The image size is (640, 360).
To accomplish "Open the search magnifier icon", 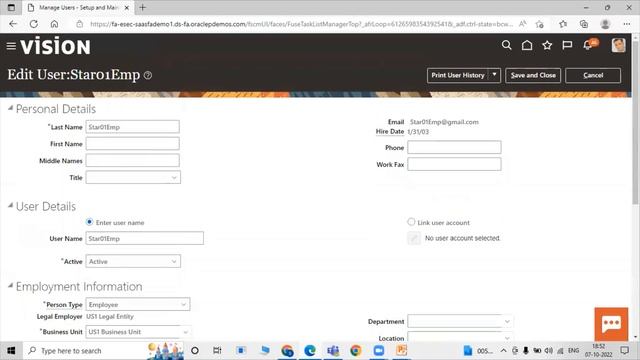I will coord(507,45).
